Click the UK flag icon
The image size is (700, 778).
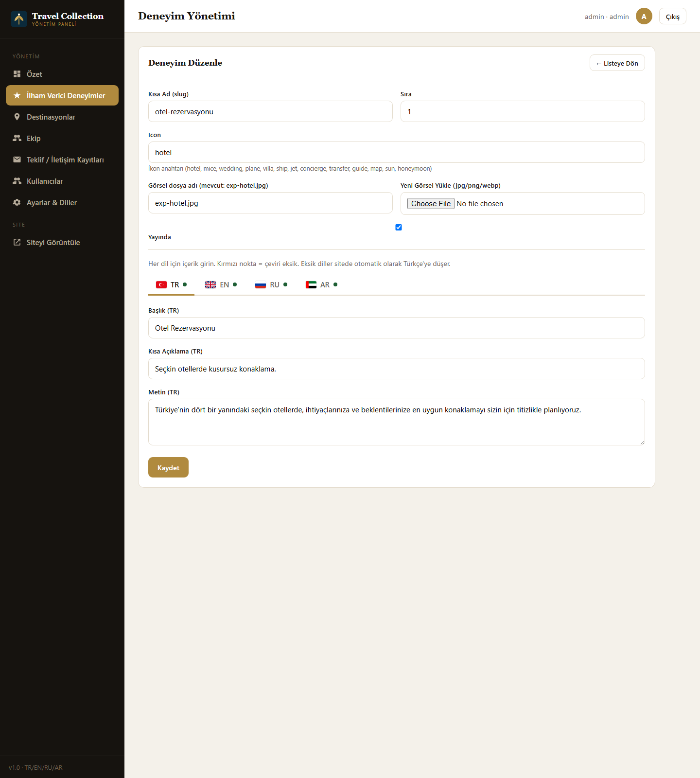pos(210,285)
